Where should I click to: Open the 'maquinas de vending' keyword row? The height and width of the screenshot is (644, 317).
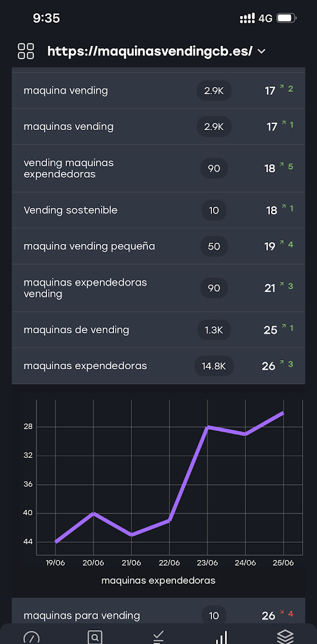pos(158,330)
